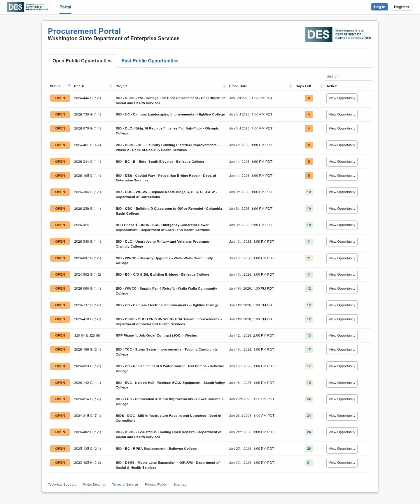This screenshot has height=504, width=420.
Task: View Opportunity for Bldg. South Elevator
Action: click(x=342, y=162)
